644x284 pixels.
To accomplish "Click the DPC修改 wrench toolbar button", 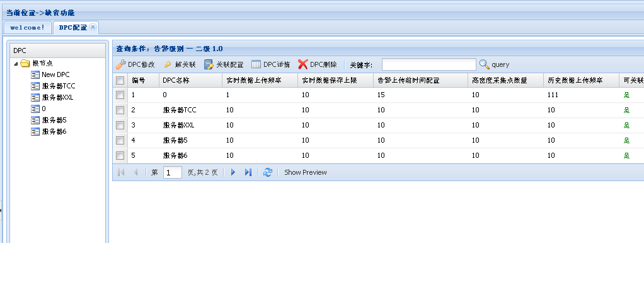I will tap(135, 64).
